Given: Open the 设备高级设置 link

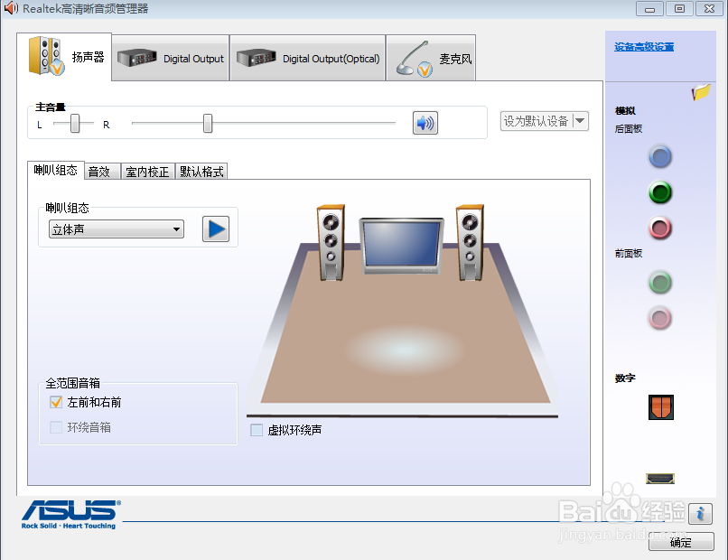Looking at the screenshot, I should pos(643,45).
